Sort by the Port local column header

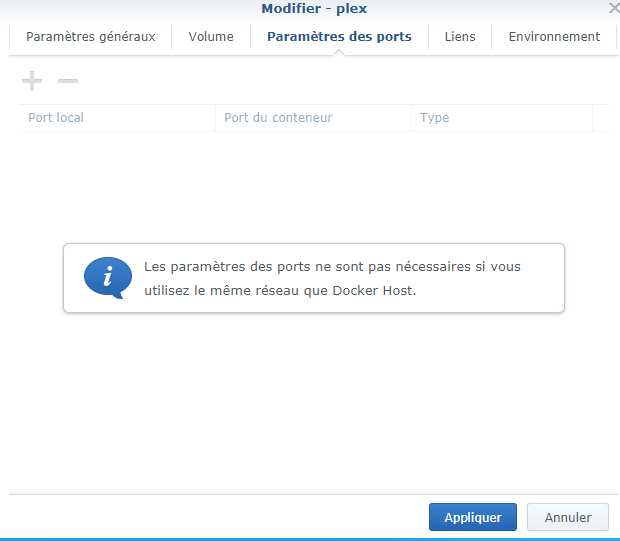[x=117, y=118]
